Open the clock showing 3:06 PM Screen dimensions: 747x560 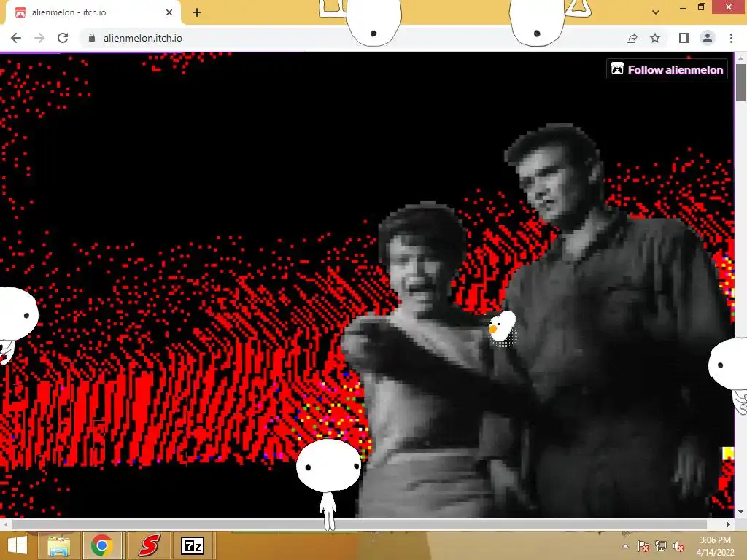point(715,546)
